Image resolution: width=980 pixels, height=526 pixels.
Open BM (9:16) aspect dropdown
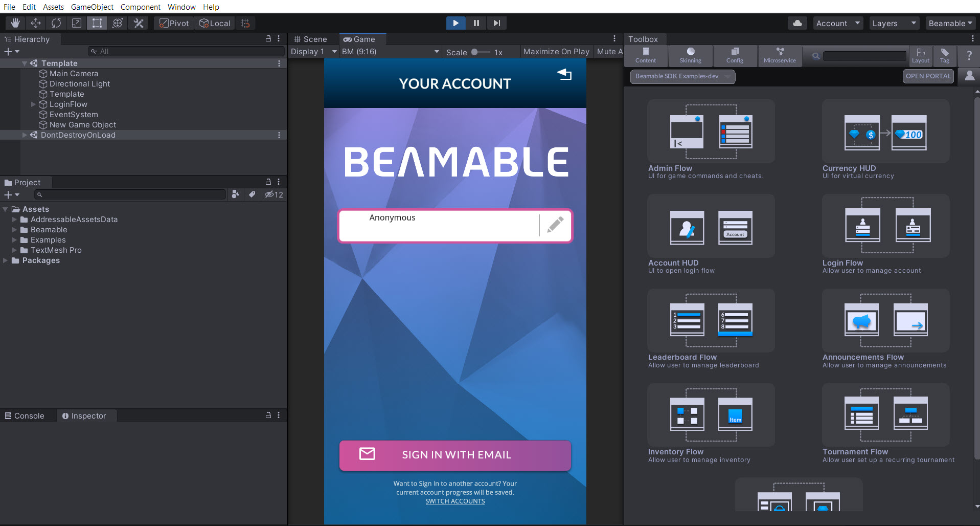(391, 52)
